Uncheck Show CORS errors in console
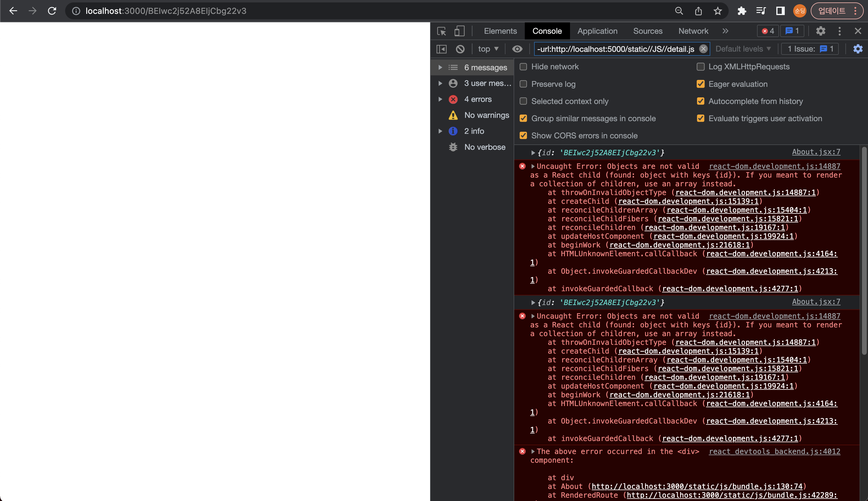The height and width of the screenshot is (501, 868). [x=523, y=136]
